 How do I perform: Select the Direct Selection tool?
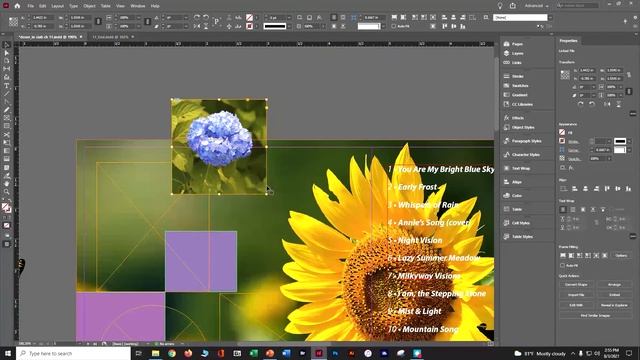point(7,53)
